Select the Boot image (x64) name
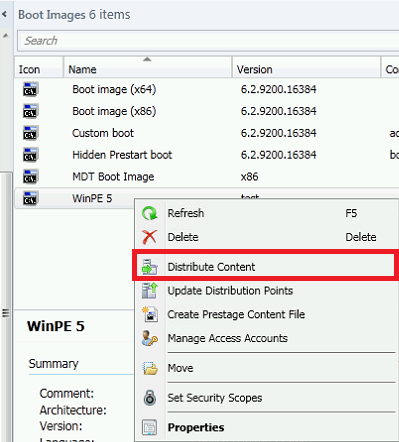399x442 pixels. pos(114,89)
